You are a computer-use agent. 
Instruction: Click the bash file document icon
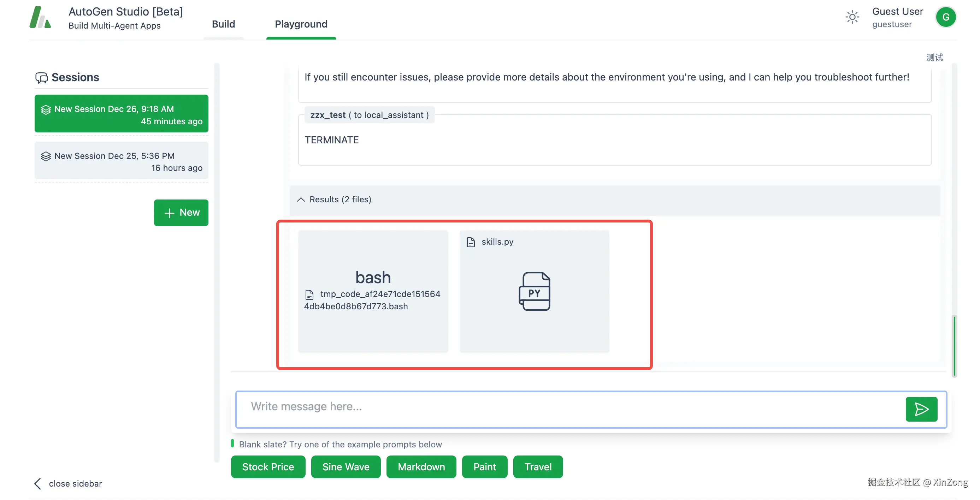[309, 295]
